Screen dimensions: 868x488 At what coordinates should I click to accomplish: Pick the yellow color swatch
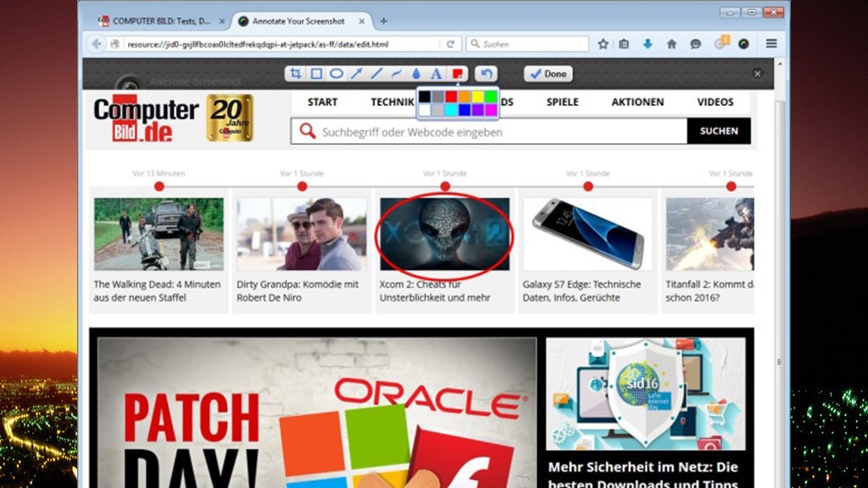[x=478, y=97]
